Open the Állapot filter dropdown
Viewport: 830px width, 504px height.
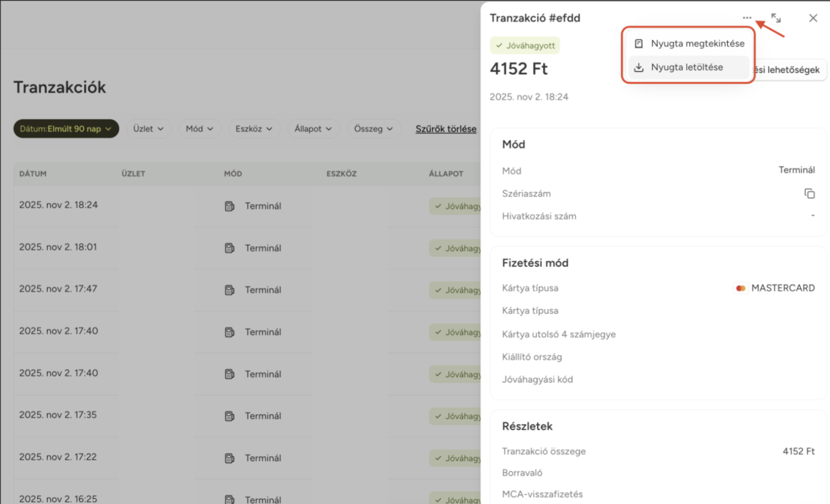coord(313,129)
